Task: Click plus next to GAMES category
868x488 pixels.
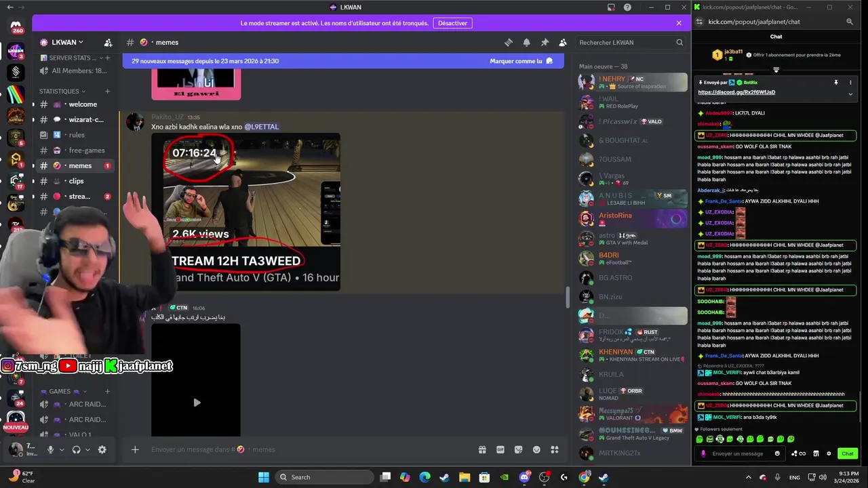Action: pos(107,391)
